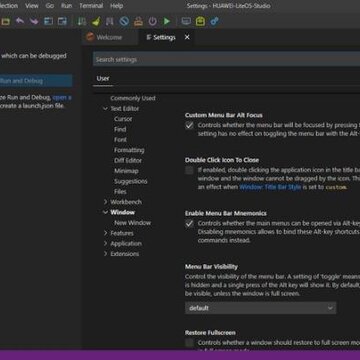Select Cursor under Text Editor
Screen dimensions: 360x360
point(123,119)
